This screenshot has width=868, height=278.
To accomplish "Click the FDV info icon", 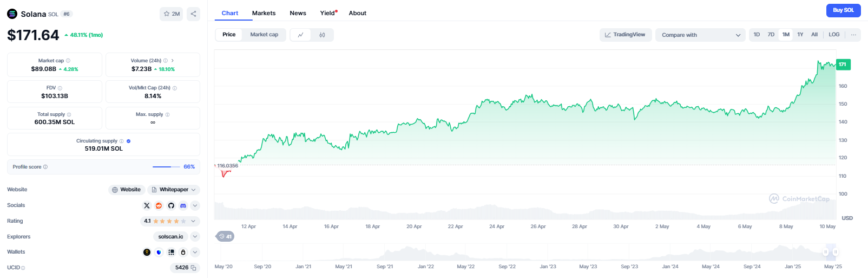I will 60,88.
